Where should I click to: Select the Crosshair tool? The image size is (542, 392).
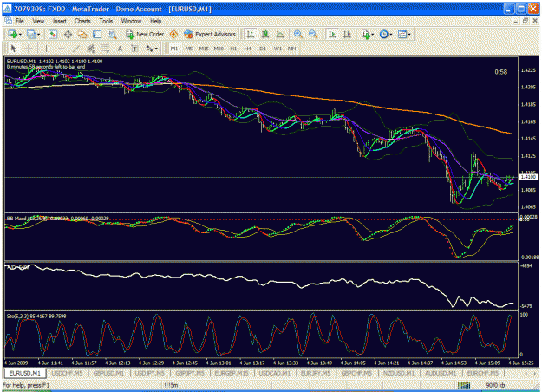(29, 49)
